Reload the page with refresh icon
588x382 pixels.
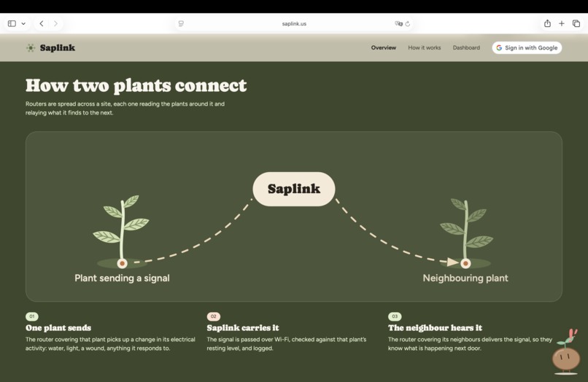pos(408,23)
